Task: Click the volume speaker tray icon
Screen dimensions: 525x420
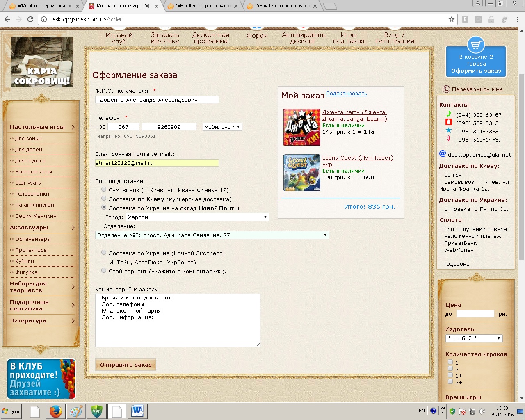Action: pos(482,411)
